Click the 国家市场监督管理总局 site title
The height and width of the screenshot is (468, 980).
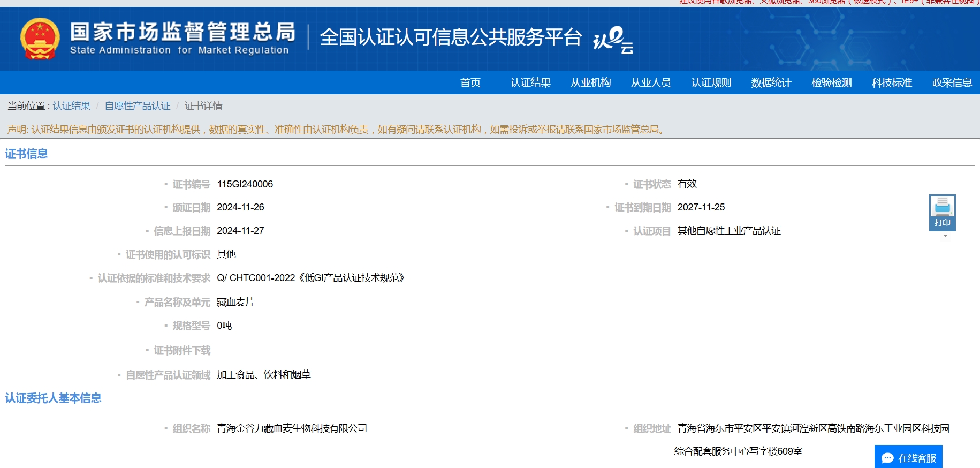182,32
